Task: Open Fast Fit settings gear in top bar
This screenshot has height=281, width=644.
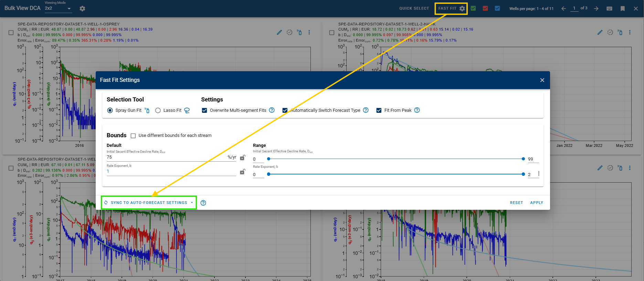Action: pos(462,9)
